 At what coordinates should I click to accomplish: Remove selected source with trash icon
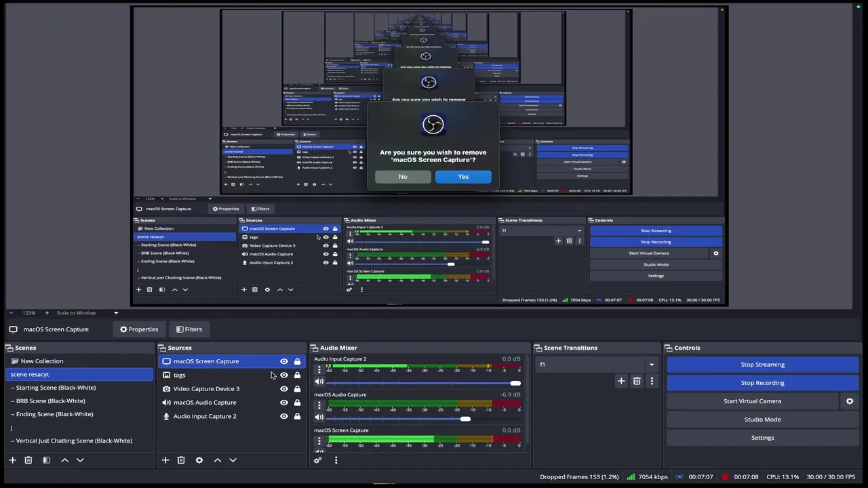pos(181,460)
